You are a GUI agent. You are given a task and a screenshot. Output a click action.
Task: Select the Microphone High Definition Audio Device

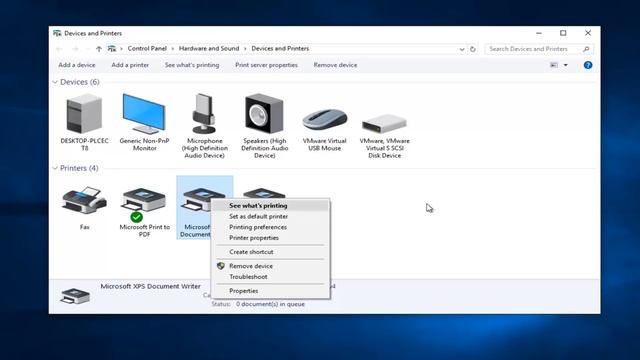[204, 113]
